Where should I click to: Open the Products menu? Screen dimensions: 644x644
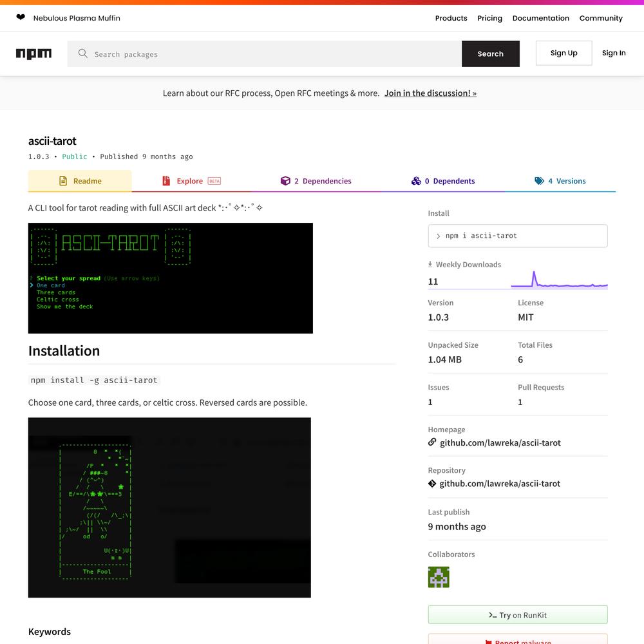click(451, 18)
